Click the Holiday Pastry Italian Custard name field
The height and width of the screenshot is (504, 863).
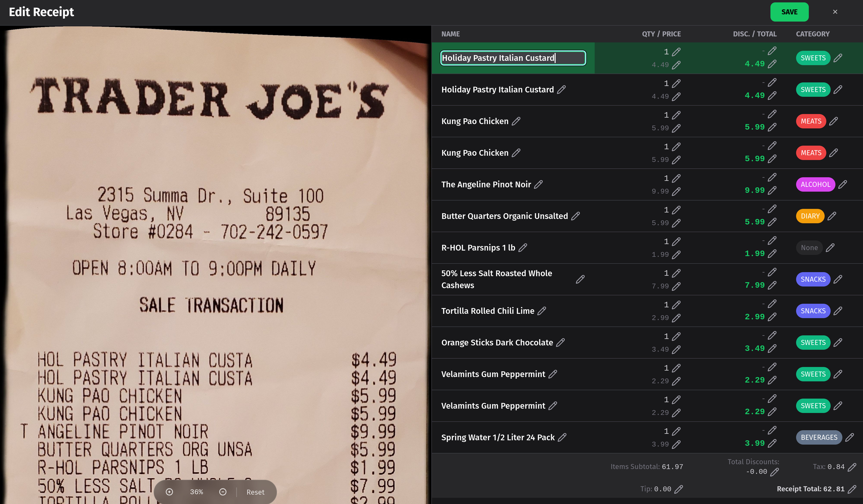click(x=513, y=58)
